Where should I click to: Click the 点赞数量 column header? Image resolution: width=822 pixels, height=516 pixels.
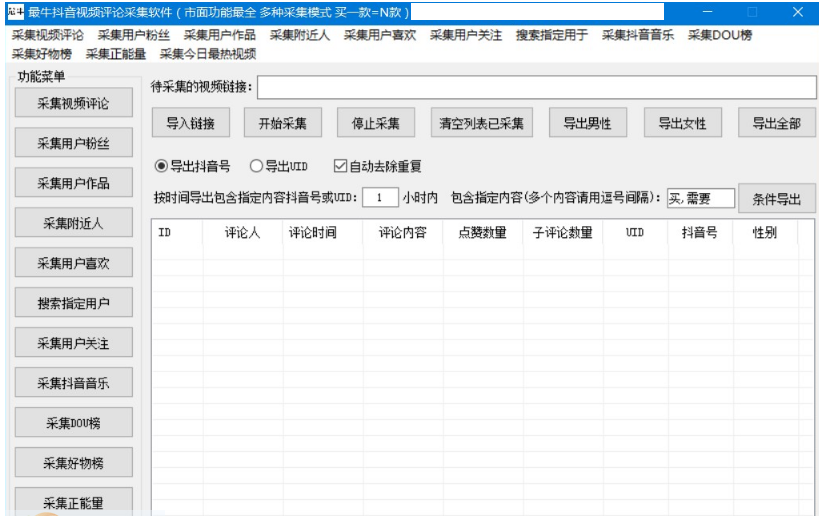pos(483,232)
